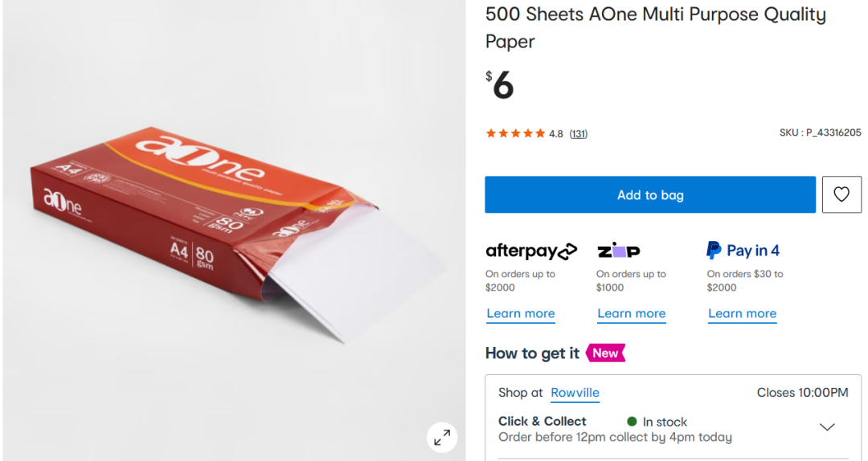Click the Click & Collect heading
This screenshot has width=868, height=461.
[x=542, y=421]
